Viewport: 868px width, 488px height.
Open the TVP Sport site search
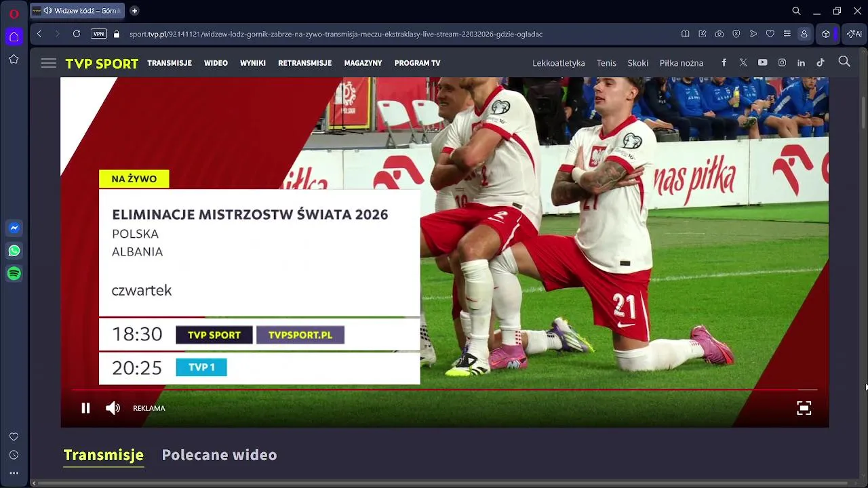tap(844, 62)
